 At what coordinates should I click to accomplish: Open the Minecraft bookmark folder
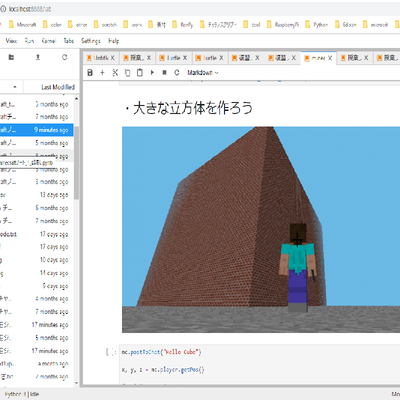coord(22,25)
